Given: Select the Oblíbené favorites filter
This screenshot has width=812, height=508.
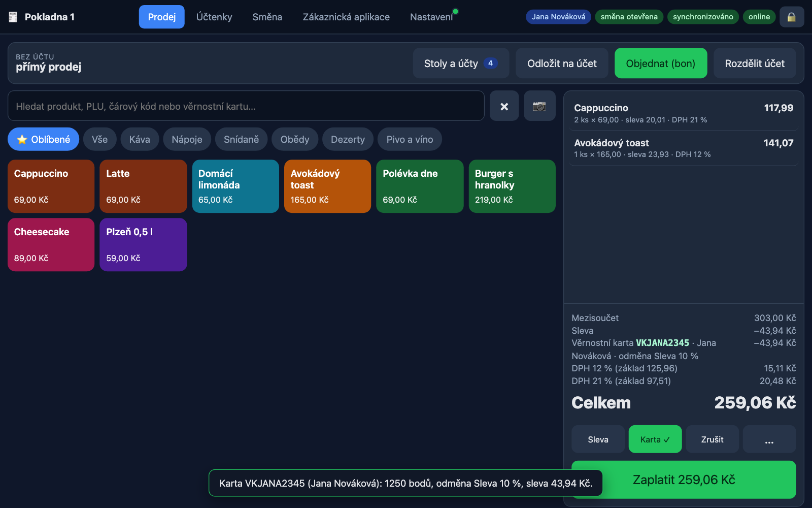Looking at the screenshot, I should click(x=44, y=139).
